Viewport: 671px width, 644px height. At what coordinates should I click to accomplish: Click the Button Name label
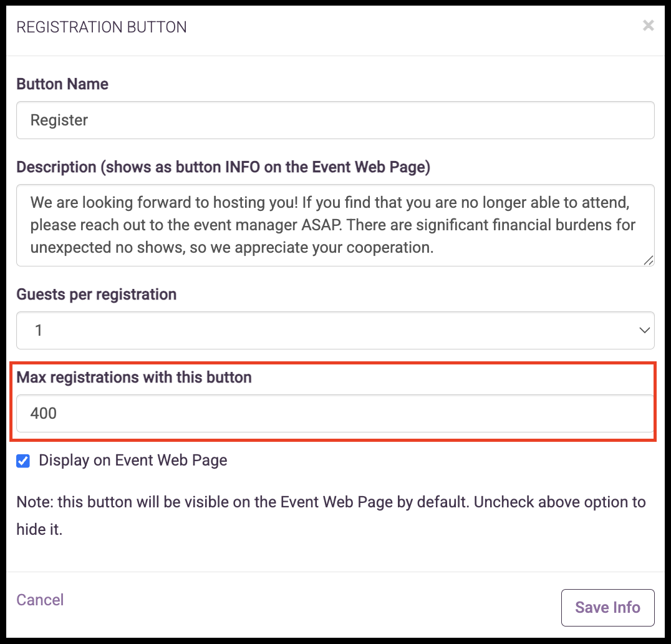pyautogui.click(x=62, y=84)
